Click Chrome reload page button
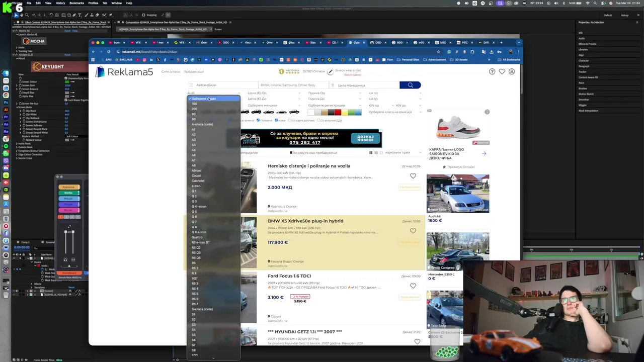This screenshot has width=644, height=362. (109, 51)
